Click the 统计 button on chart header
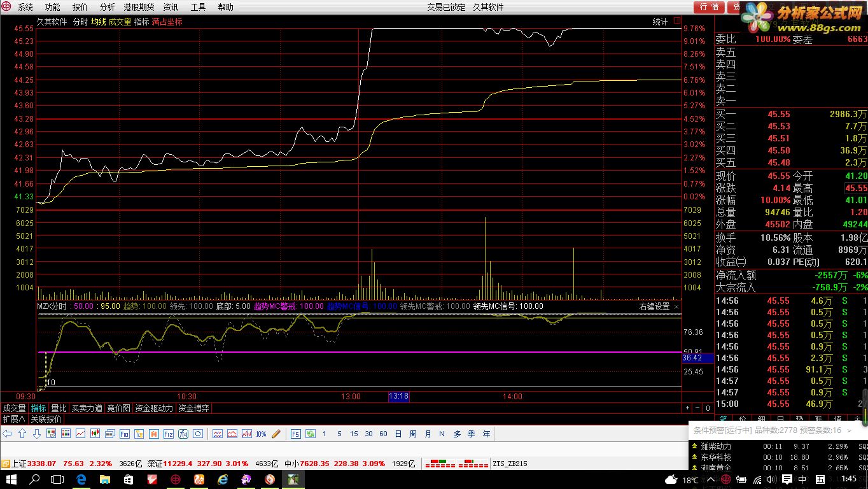Viewport: 868px width, 489px height. 661,22
